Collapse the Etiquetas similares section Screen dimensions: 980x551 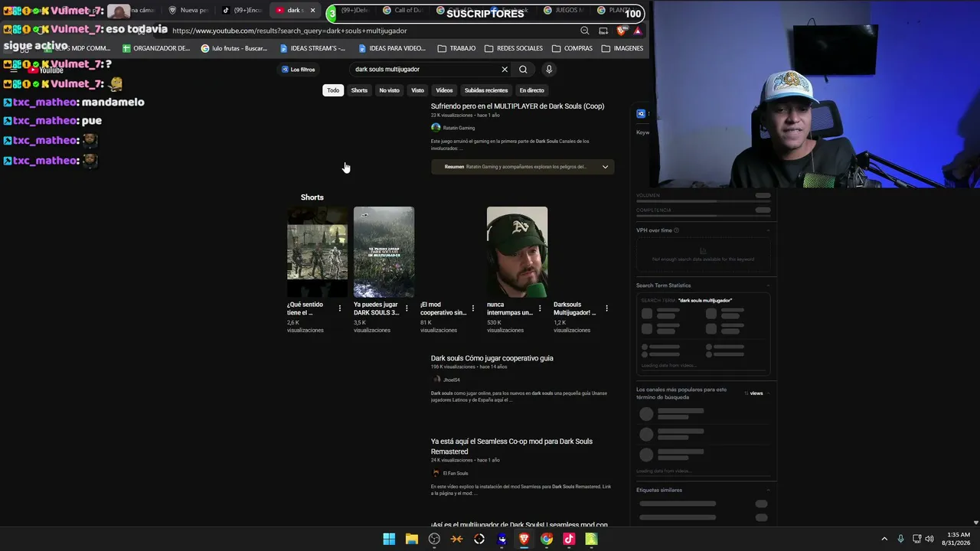click(x=768, y=490)
